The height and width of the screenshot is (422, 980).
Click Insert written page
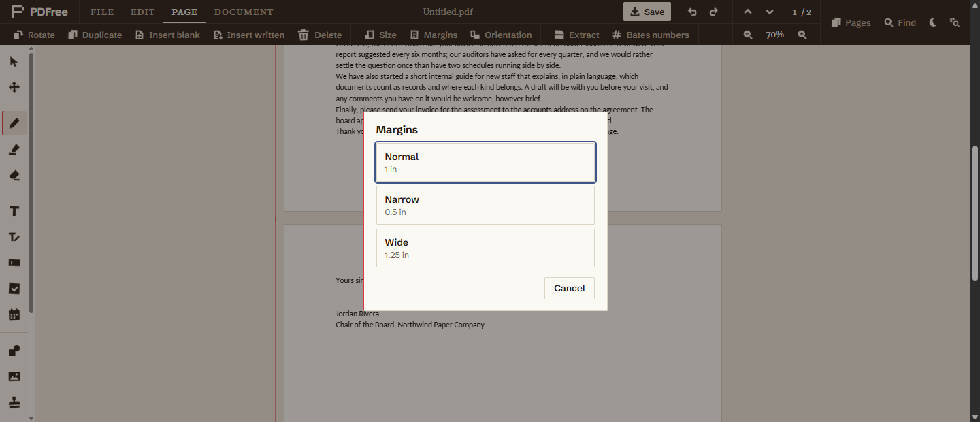(x=249, y=35)
